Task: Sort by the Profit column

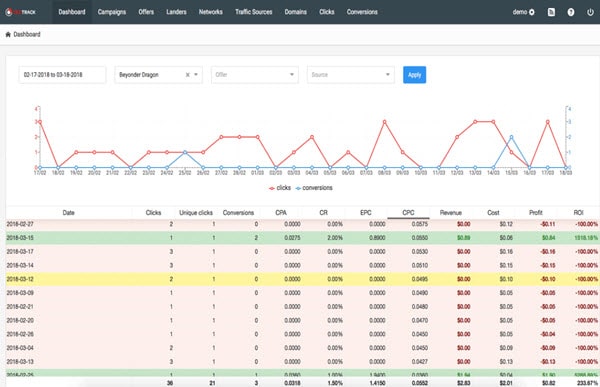Action: click(x=536, y=213)
